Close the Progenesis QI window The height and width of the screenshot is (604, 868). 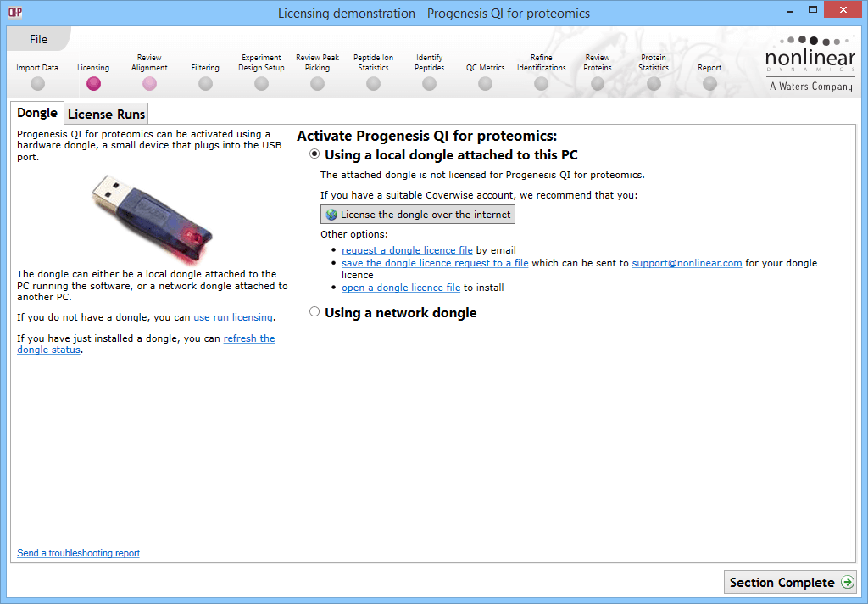pos(843,10)
